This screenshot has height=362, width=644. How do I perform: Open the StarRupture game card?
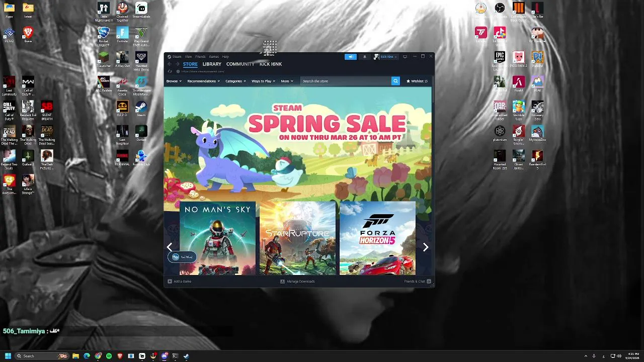coord(298,238)
